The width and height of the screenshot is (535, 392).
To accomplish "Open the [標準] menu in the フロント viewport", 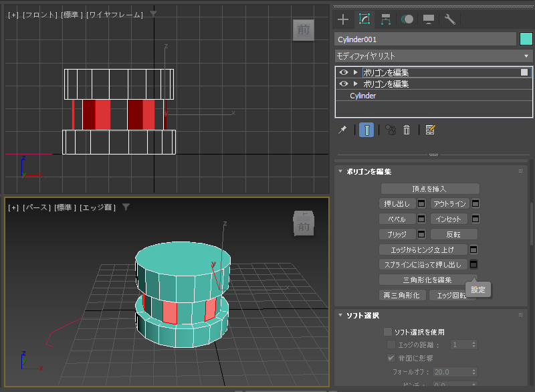I will [x=72, y=15].
